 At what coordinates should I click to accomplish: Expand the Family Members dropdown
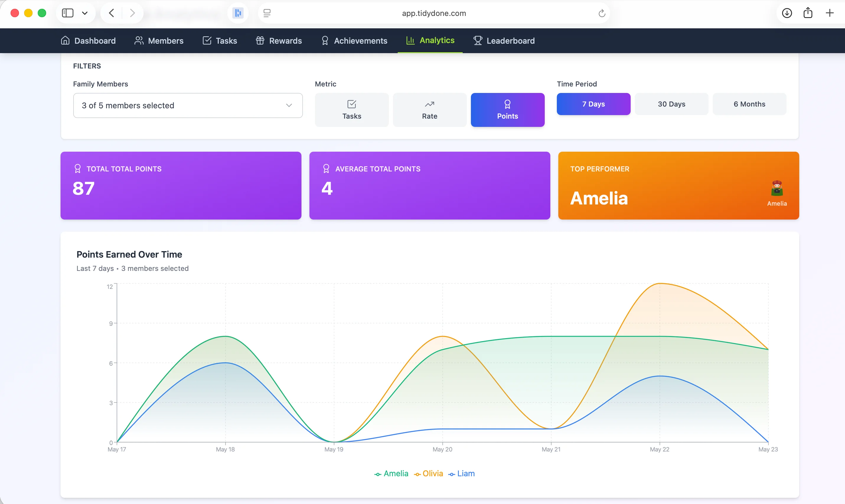pyautogui.click(x=188, y=106)
